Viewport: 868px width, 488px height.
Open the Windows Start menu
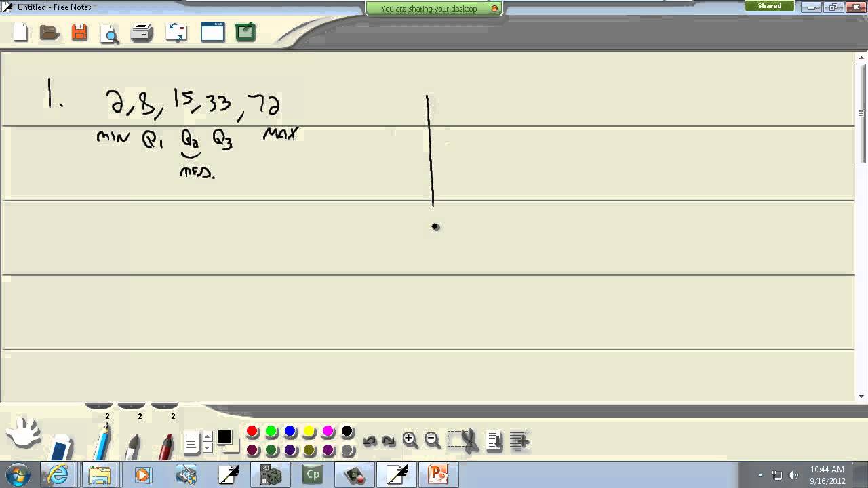point(18,474)
